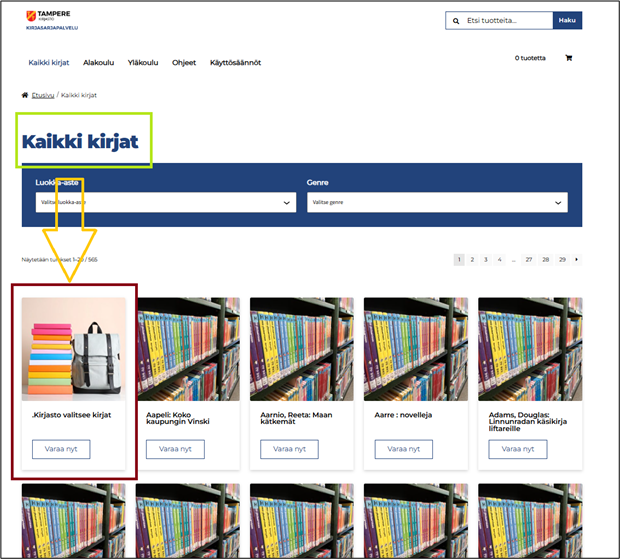Viewport: 620px width, 559px height.
Task: Go to Yläkoulu in the navigation menu
Action: 143,62
